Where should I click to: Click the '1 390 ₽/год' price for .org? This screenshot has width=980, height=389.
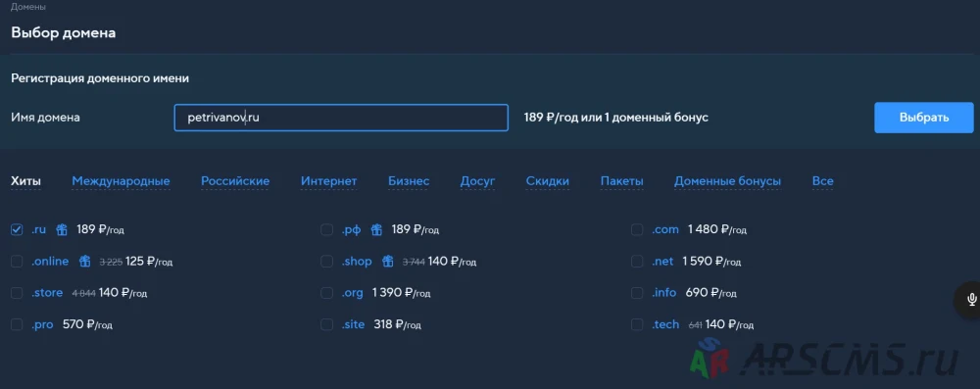pyautogui.click(x=401, y=293)
